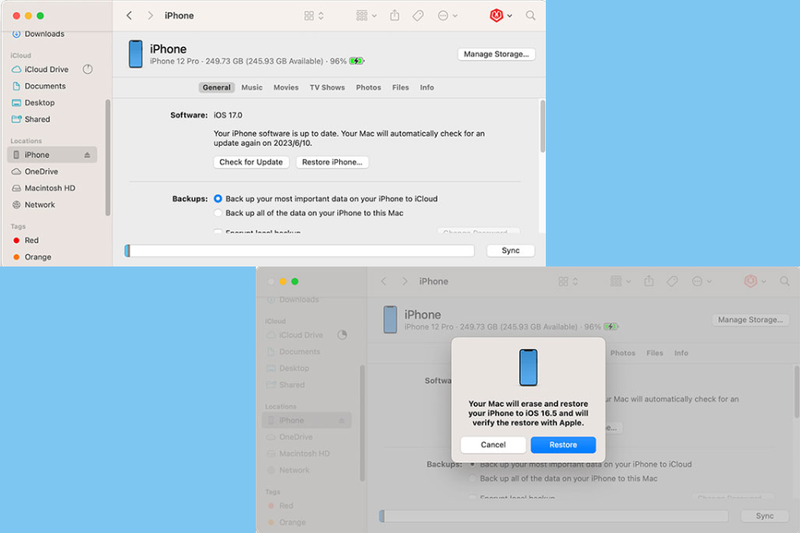
Task: Select iPhone location in top Finder sidebar
Action: click(x=52, y=155)
